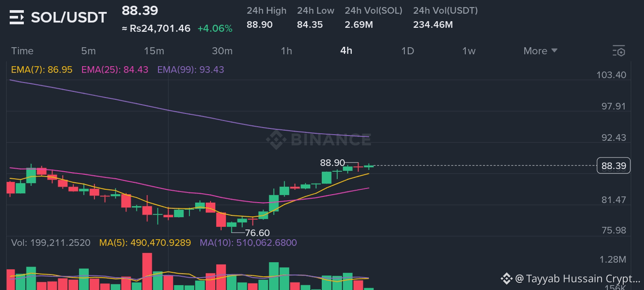Viewport: 644px width, 290px height.
Task: Click the 88.90 high marker on chart
Action: point(332,163)
